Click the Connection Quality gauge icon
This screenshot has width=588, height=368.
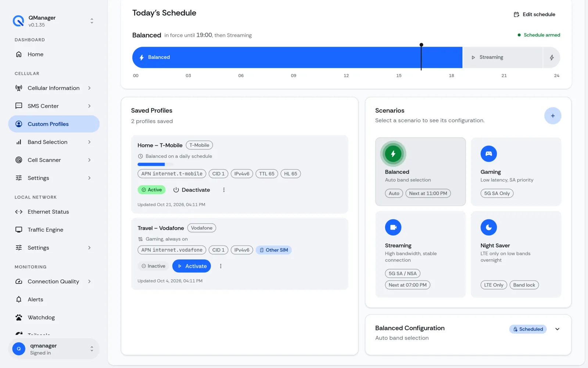click(19, 282)
